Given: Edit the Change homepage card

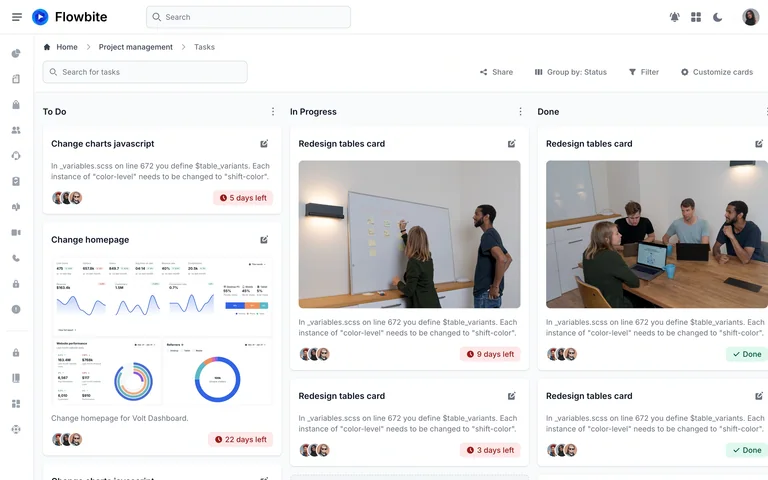Looking at the screenshot, I should 264,240.
